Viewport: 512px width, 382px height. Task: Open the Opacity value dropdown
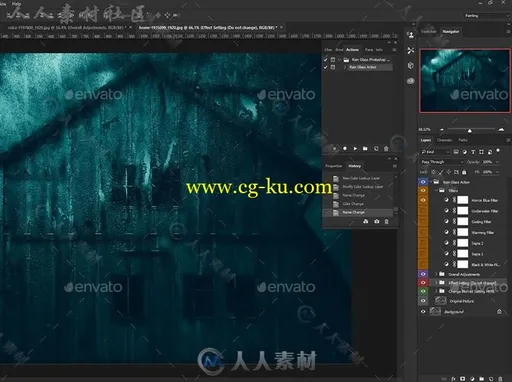coord(497,162)
